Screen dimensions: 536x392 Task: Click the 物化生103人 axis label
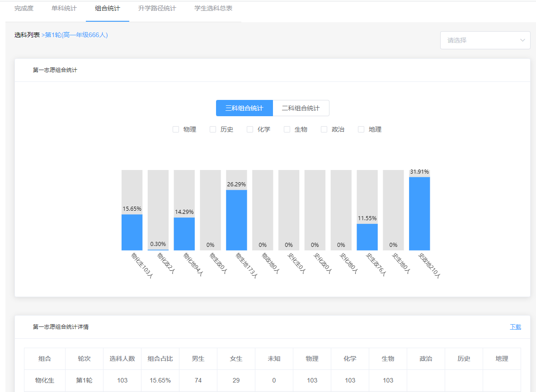pyautogui.click(x=142, y=265)
